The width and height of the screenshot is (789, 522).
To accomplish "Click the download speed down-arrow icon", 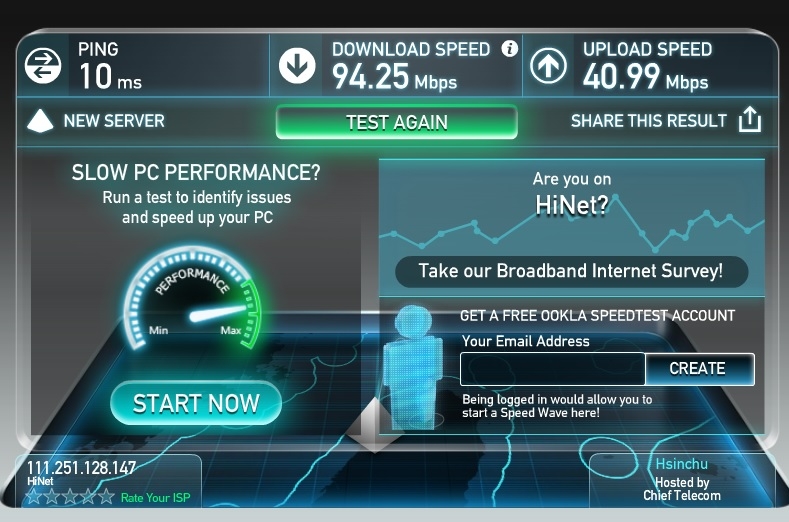I will [297, 65].
